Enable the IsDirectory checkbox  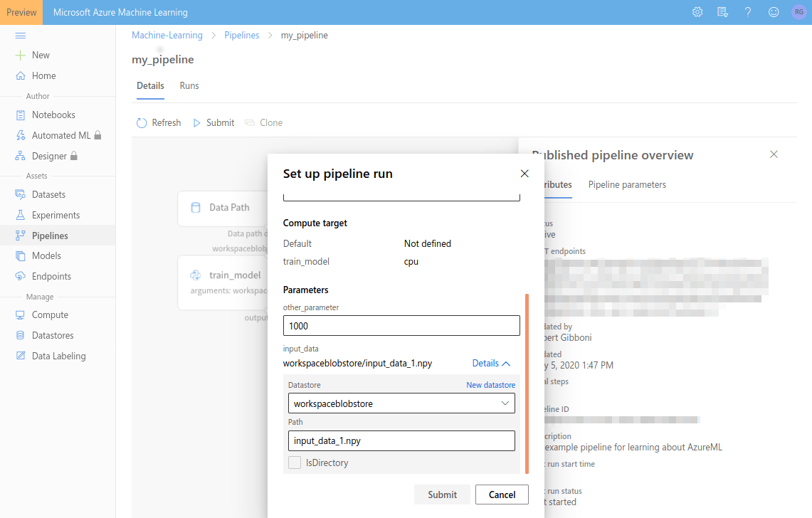point(295,462)
